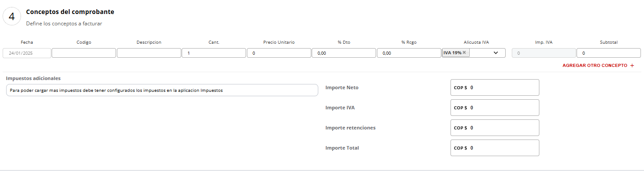
Task: Click the Precio Unitario field
Action: [x=279, y=53]
